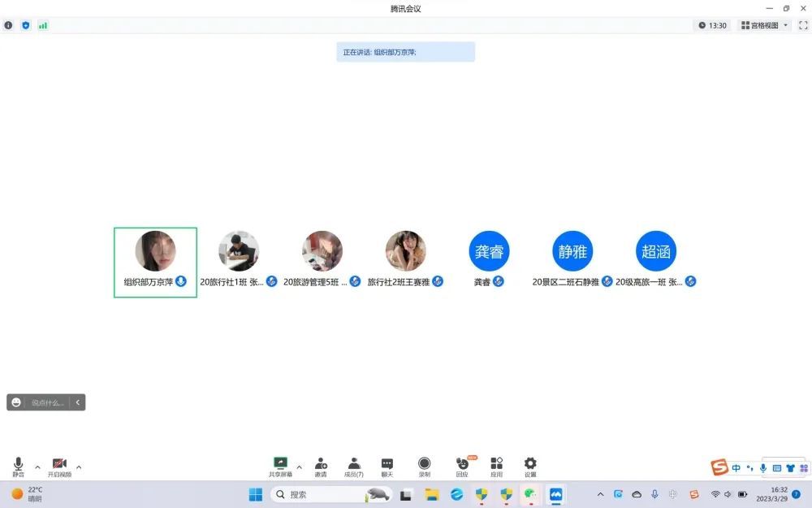Click the 说点什么 chat input box
This screenshot has width=812, height=508.
(47, 402)
